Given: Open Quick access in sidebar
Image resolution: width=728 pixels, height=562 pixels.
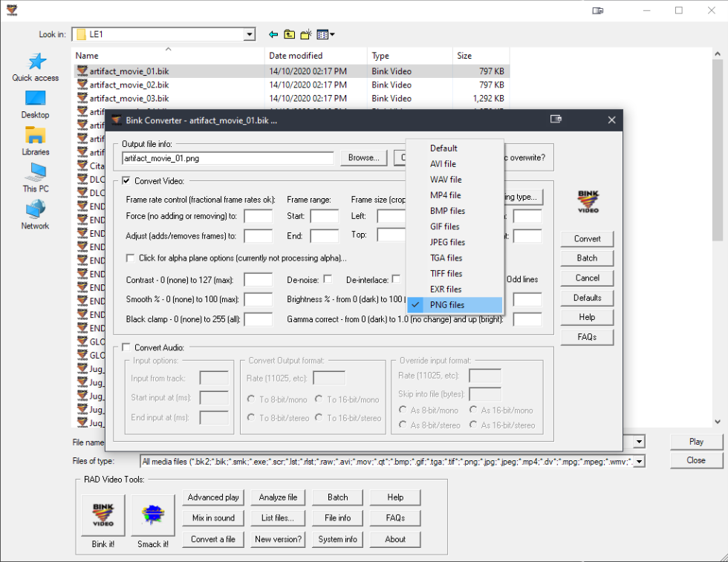Looking at the screenshot, I should [36, 68].
